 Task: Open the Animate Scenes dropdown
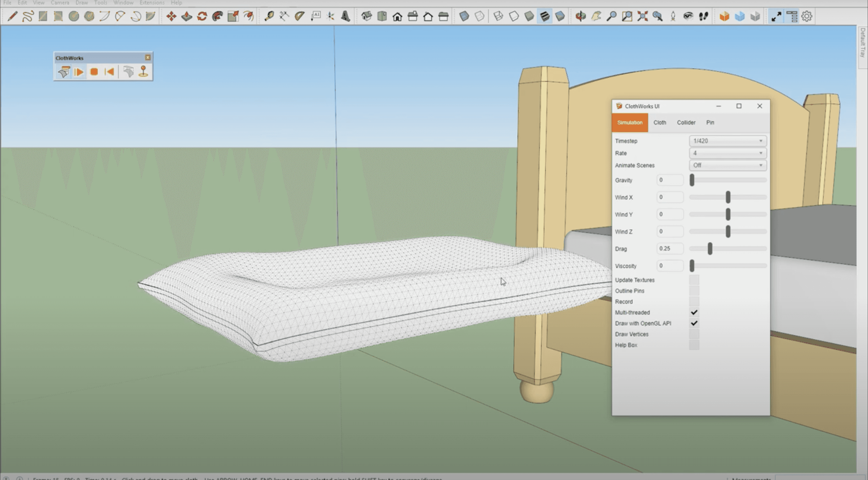728,165
